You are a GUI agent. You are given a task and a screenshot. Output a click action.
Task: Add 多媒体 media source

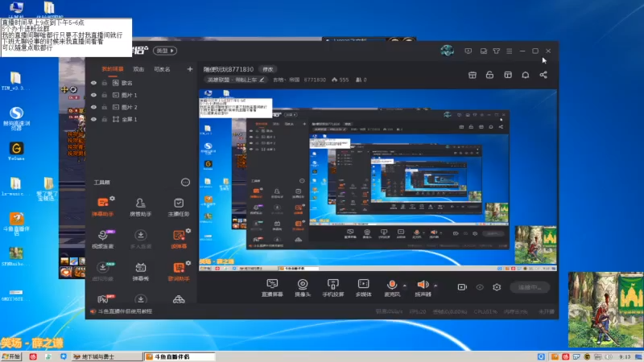[x=364, y=288]
